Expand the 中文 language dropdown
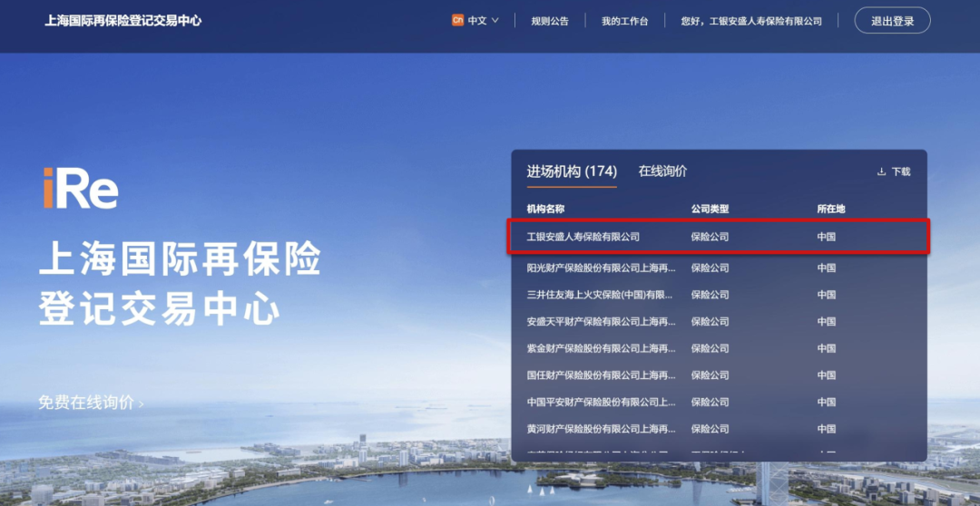Image resolution: width=980 pixels, height=506 pixels. point(482,21)
